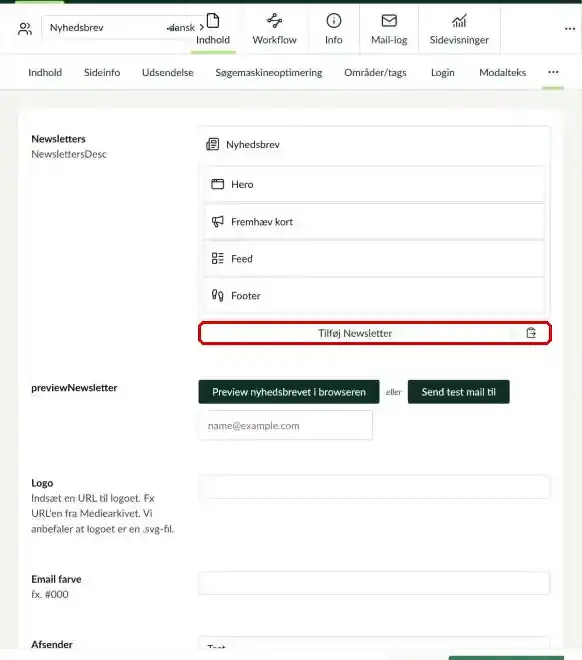The image size is (582, 660).
Task: Click Tilføj Newsletter button
Action: 355,333
